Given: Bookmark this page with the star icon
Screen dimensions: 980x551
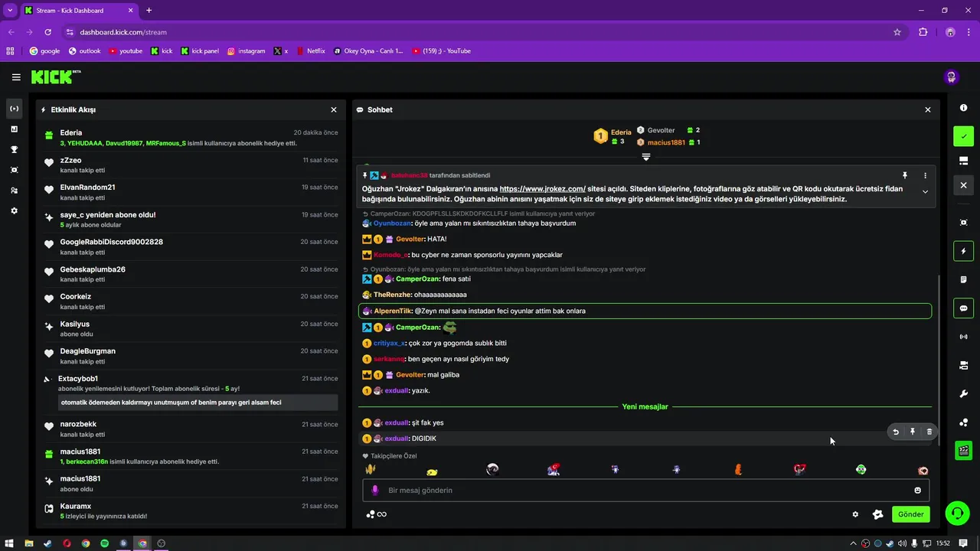Looking at the screenshot, I should pyautogui.click(x=897, y=32).
